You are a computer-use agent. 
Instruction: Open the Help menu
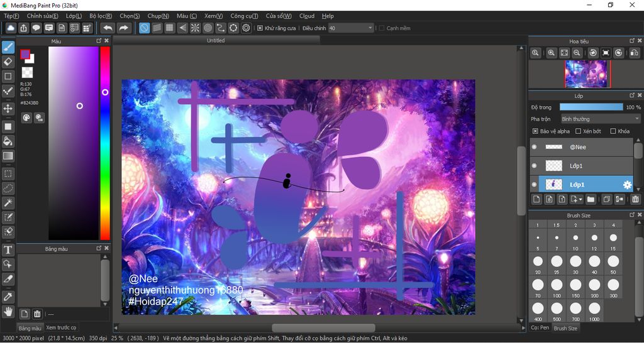328,16
